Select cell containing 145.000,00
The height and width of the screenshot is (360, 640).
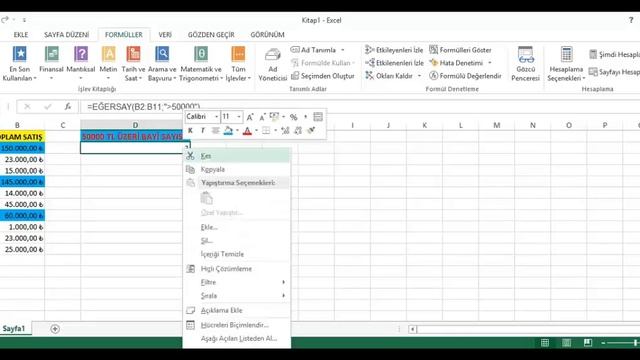[x=22, y=182]
